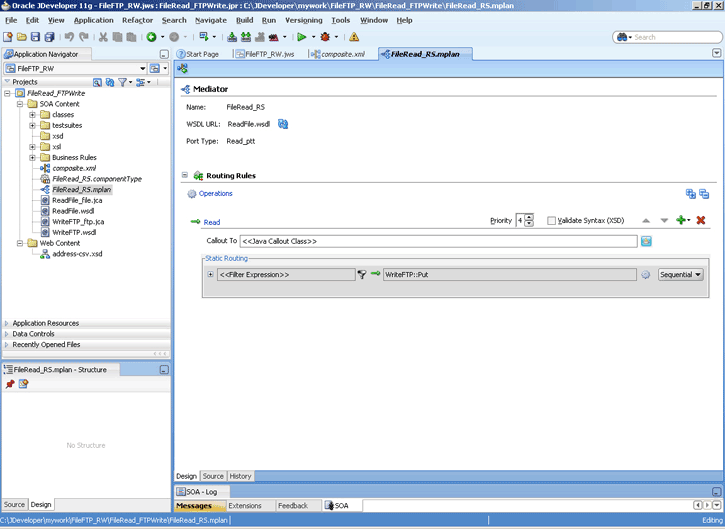Click the Operations link

[215, 194]
